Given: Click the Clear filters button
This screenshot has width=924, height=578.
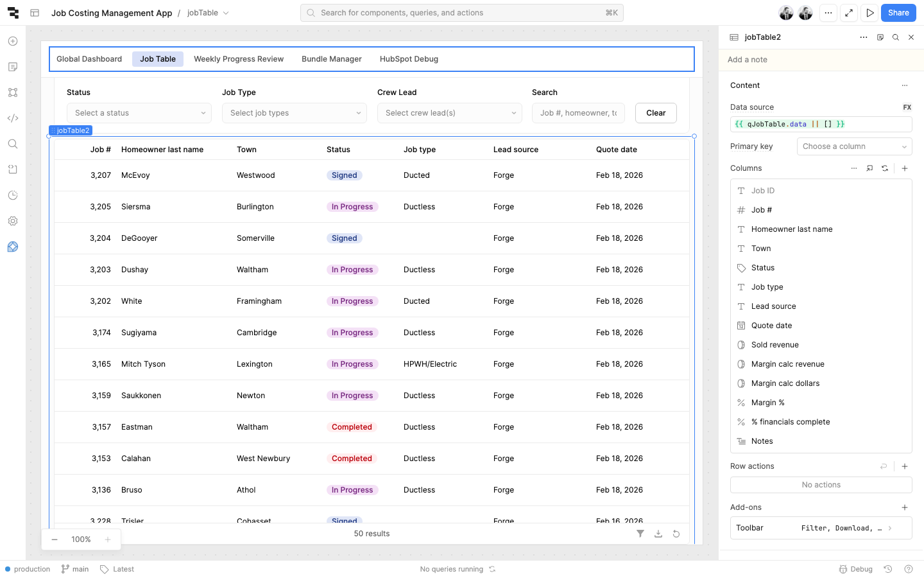Looking at the screenshot, I should click(x=656, y=113).
